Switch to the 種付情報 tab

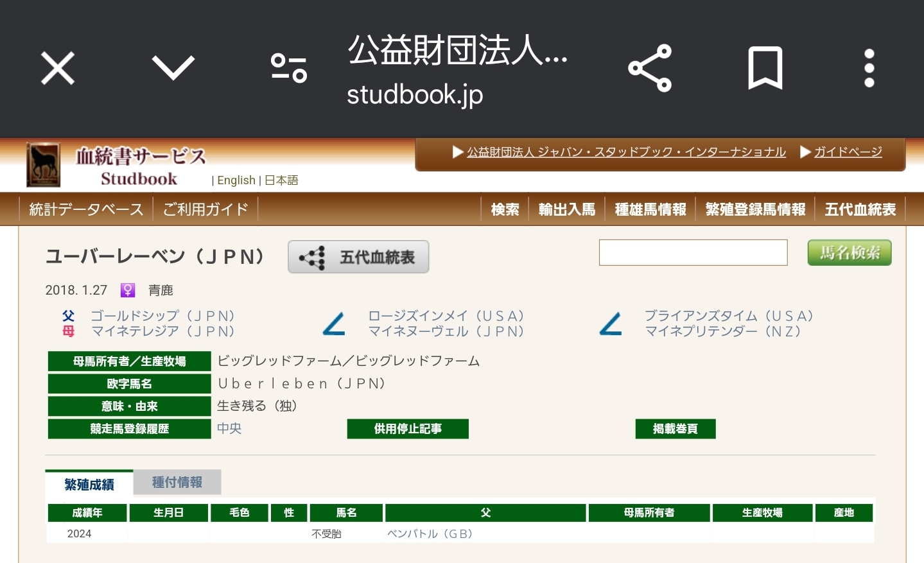177,482
